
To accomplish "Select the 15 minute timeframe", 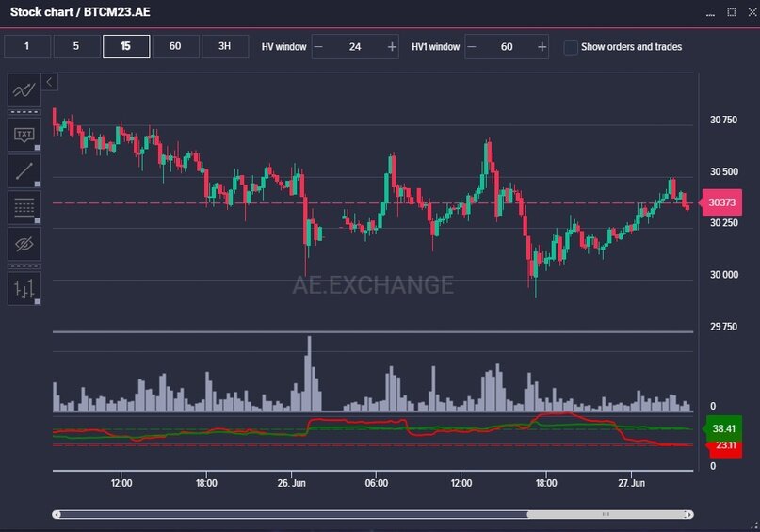I will point(126,46).
